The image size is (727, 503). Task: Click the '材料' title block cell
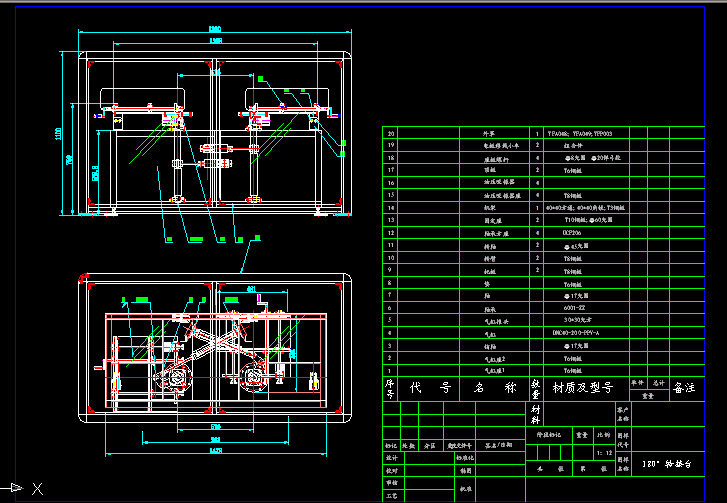(x=535, y=414)
